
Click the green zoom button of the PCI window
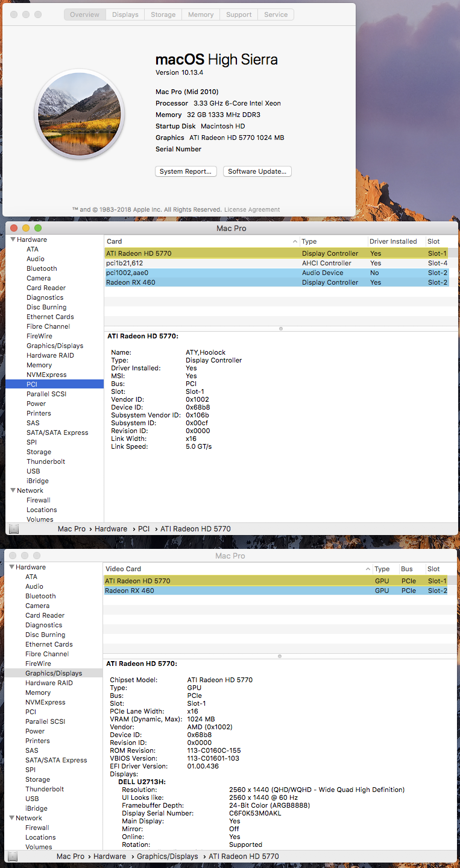38,228
